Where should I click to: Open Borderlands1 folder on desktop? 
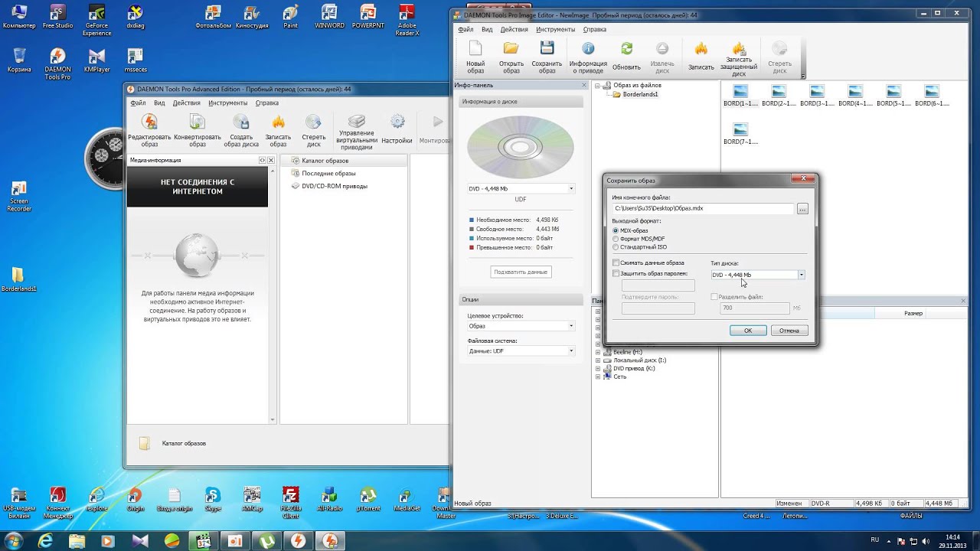(x=18, y=280)
